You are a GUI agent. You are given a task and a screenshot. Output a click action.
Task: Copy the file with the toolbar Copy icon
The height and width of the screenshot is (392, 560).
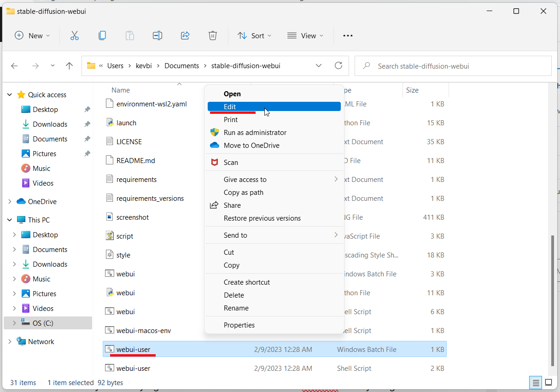(102, 35)
